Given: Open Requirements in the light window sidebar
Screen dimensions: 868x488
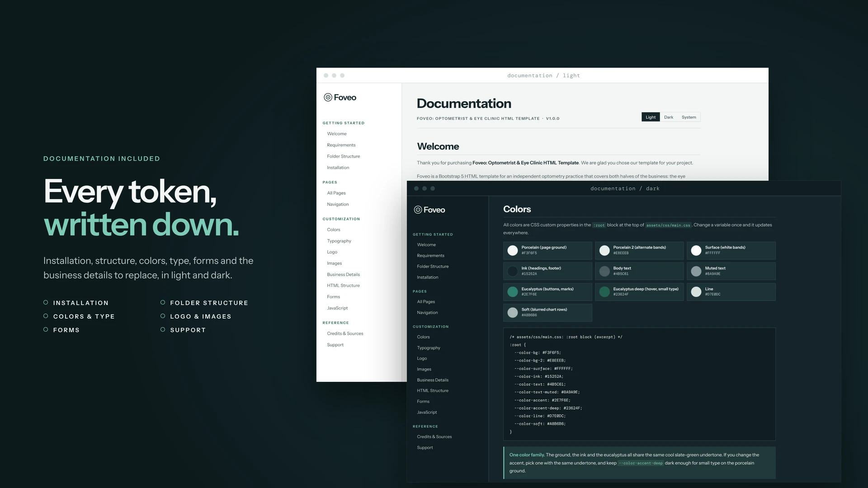Looking at the screenshot, I should (341, 145).
